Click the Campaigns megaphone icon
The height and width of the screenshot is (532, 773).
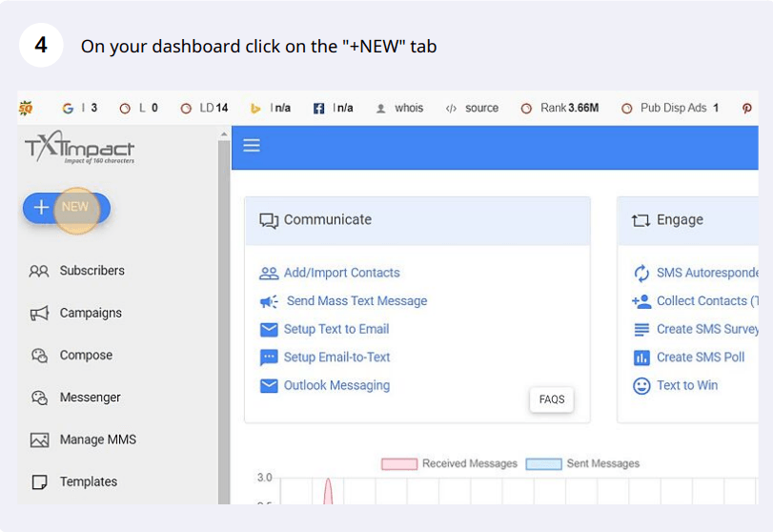(x=39, y=313)
